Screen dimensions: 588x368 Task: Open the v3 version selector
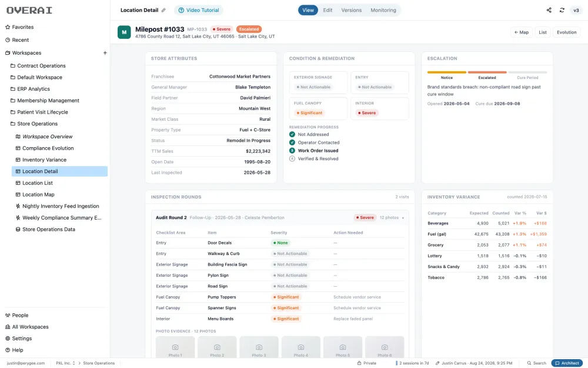[x=576, y=10]
